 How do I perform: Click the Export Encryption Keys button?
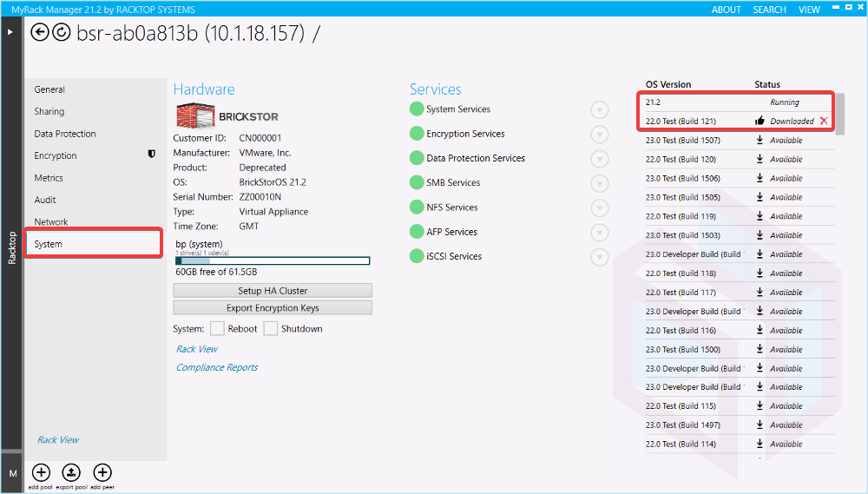[x=273, y=307]
